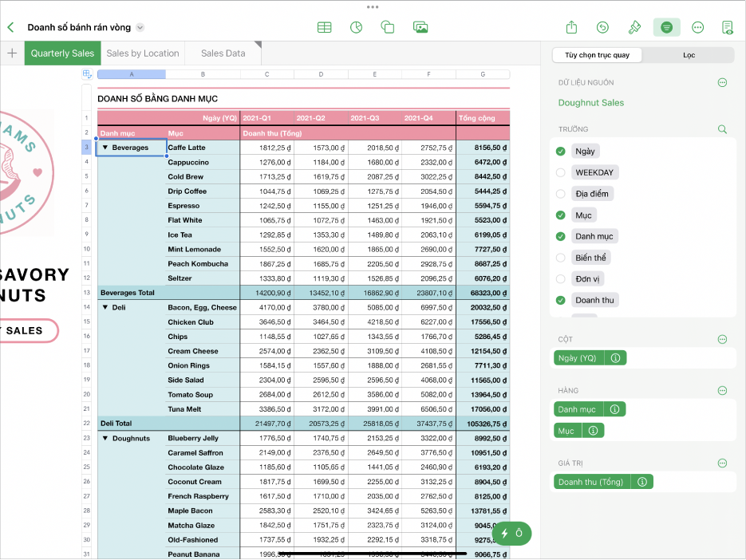Screen dimensions: 746x560
Task: Open the Format paintbrush icon
Action: [634, 27]
